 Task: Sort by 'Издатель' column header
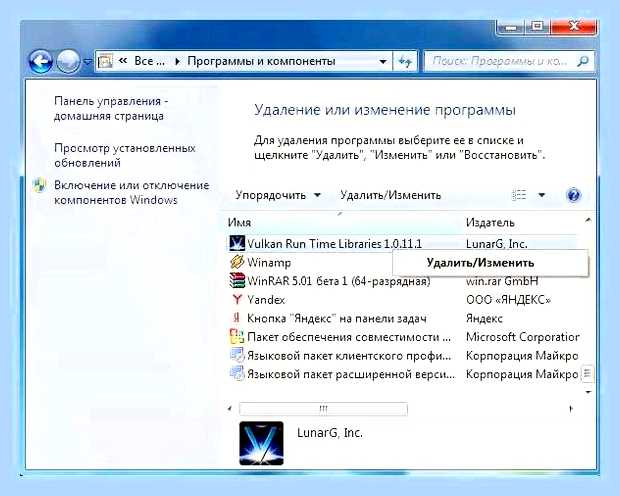(490, 222)
